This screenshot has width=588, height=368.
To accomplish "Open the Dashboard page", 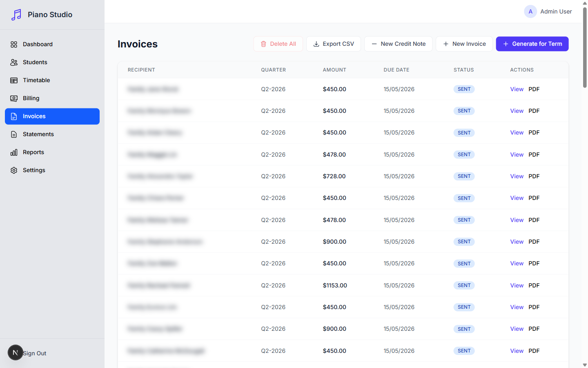I will coord(52,44).
